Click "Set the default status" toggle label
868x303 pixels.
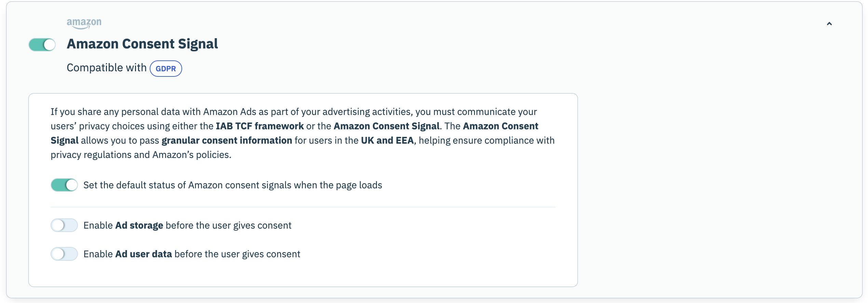(232, 185)
